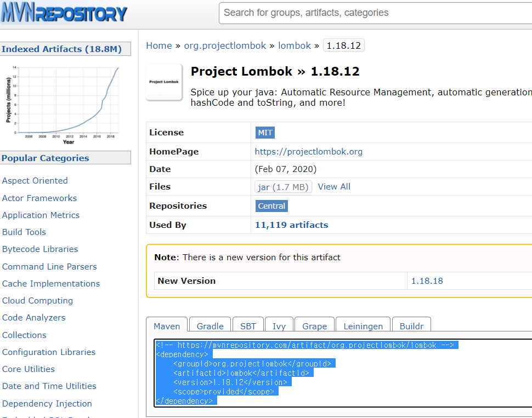Switch to the Gradle tab

210,326
